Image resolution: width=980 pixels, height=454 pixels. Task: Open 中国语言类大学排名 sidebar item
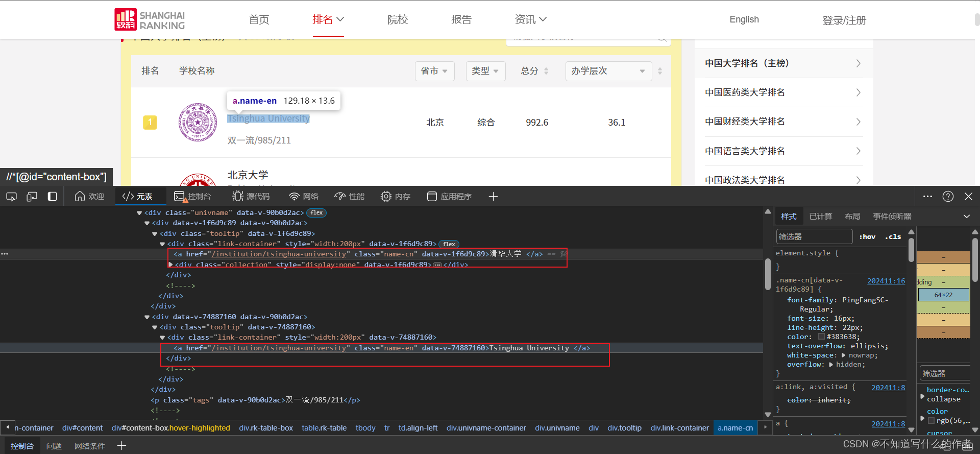783,151
